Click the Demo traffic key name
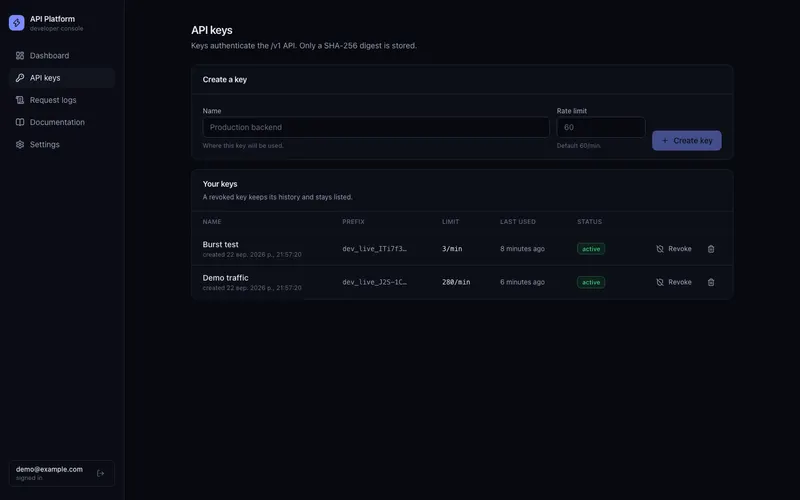800x500 pixels. tap(226, 278)
